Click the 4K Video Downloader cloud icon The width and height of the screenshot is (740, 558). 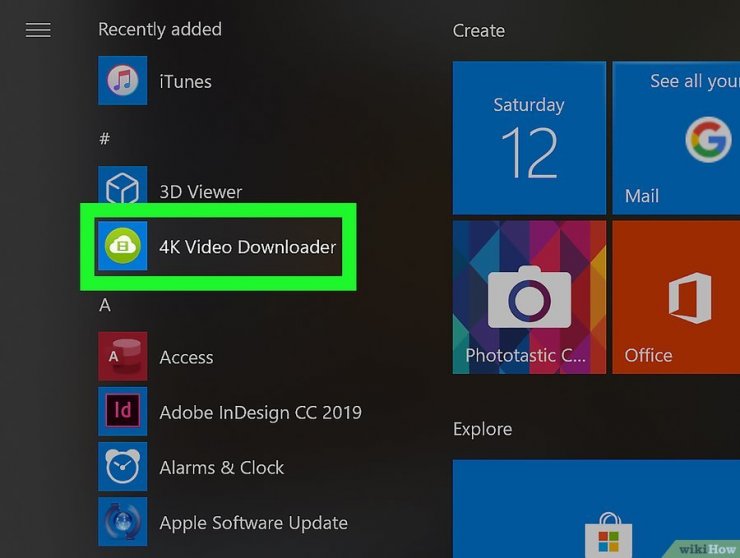[x=123, y=245]
